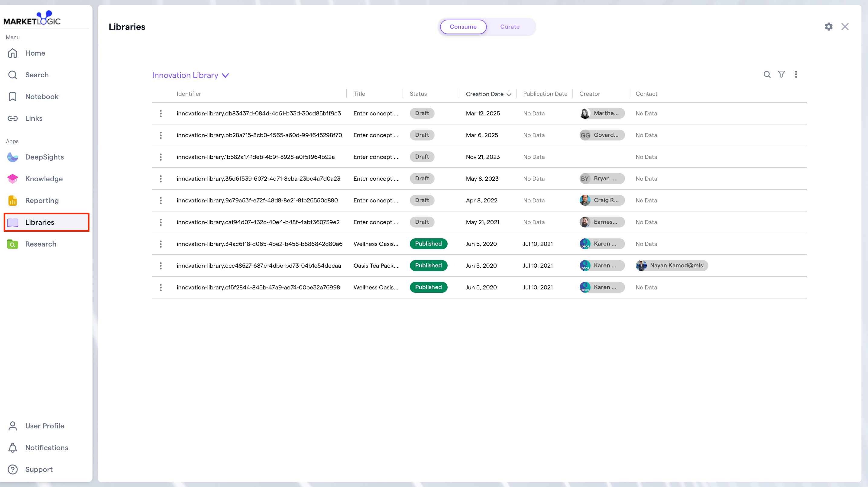868x487 pixels.
Task: Click creator chip Craig R...
Action: (x=602, y=200)
